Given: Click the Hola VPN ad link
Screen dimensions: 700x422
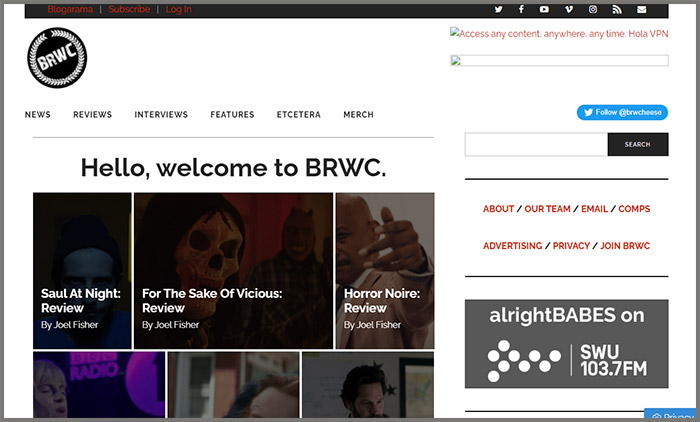Looking at the screenshot, I should tap(559, 33).
